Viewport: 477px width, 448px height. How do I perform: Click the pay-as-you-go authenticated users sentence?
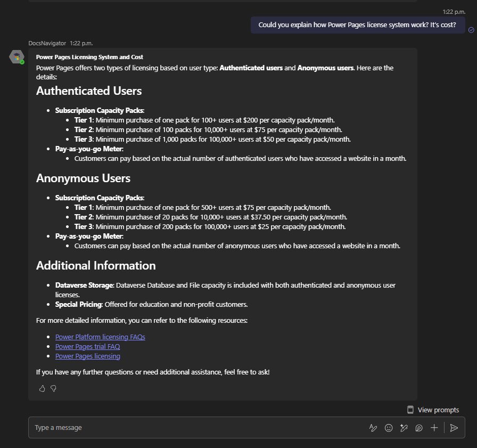(x=240, y=159)
